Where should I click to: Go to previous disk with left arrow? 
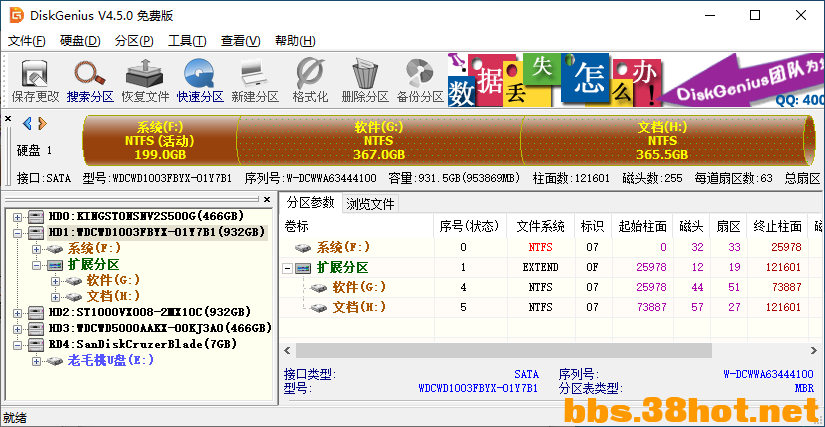(x=27, y=124)
